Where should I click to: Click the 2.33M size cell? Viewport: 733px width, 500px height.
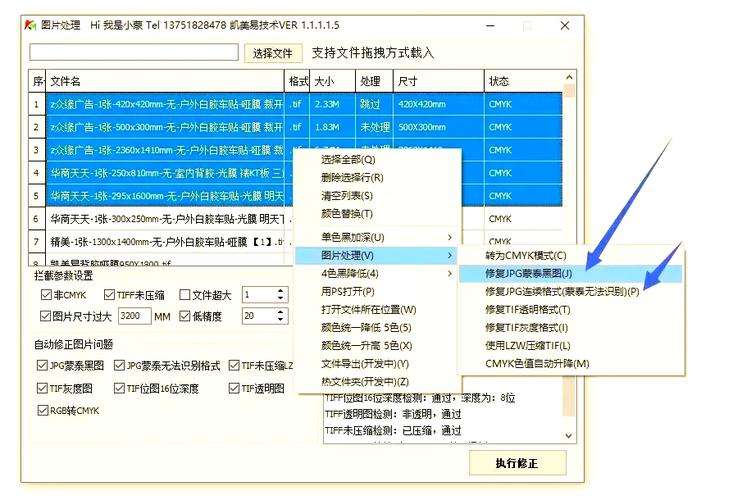coord(333,104)
